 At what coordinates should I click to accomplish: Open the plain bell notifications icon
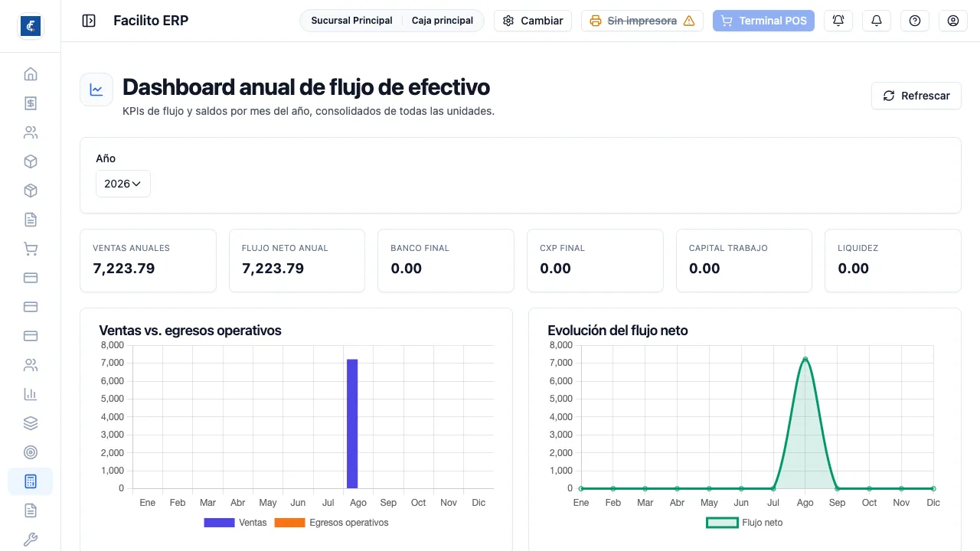[x=877, y=21]
